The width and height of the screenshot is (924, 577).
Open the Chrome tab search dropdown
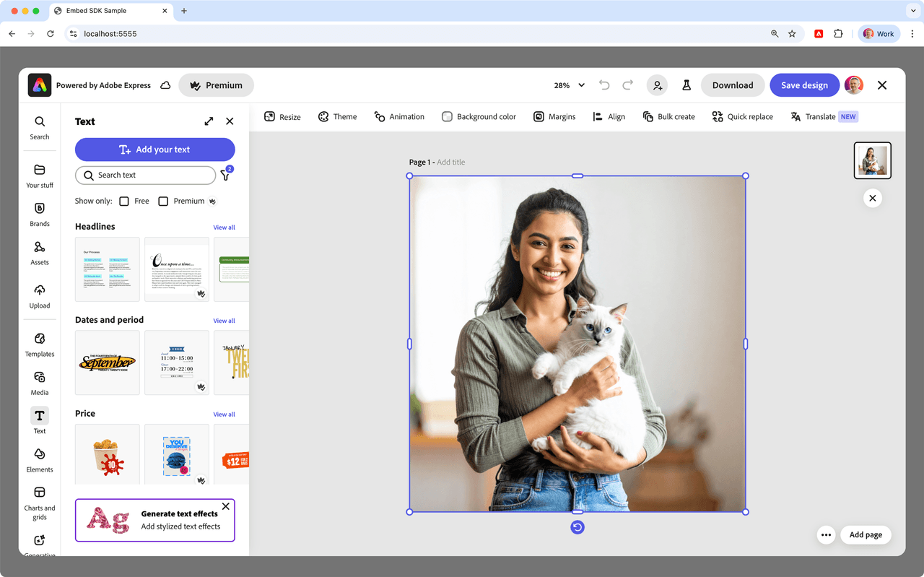pyautogui.click(x=912, y=11)
